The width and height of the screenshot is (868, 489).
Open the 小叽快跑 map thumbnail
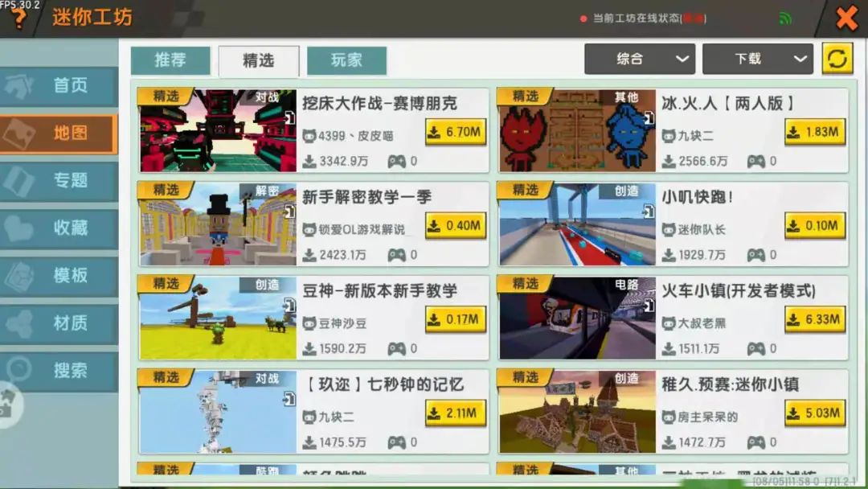(577, 224)
